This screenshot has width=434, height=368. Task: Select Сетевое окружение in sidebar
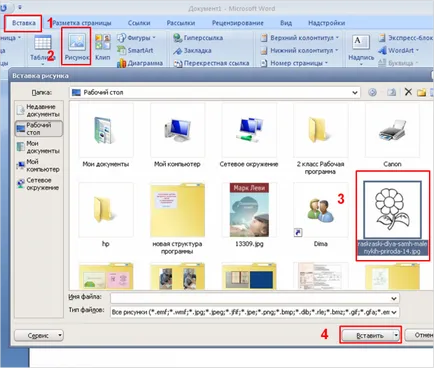click(39, 184)
